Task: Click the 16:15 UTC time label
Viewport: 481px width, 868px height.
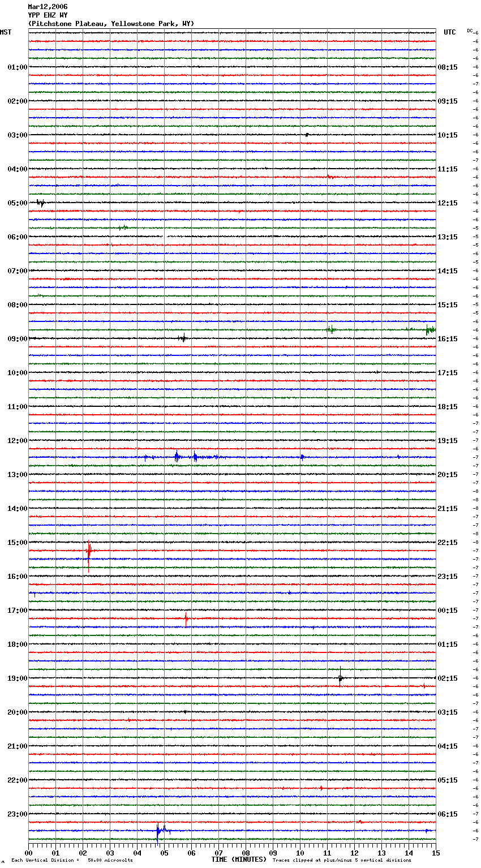Action: [x=448, y=339]
